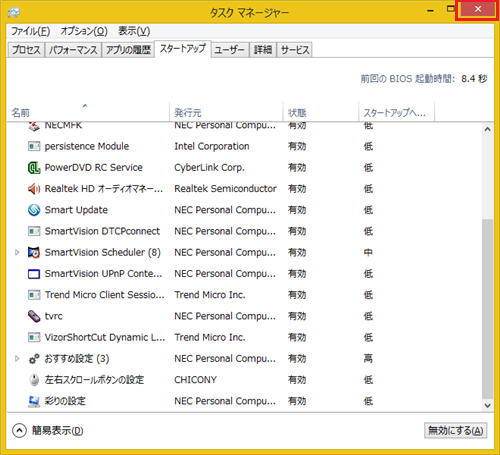Click the VizorShortCut Dynamic icon
The image size is (500, 455).
[34, 338]
